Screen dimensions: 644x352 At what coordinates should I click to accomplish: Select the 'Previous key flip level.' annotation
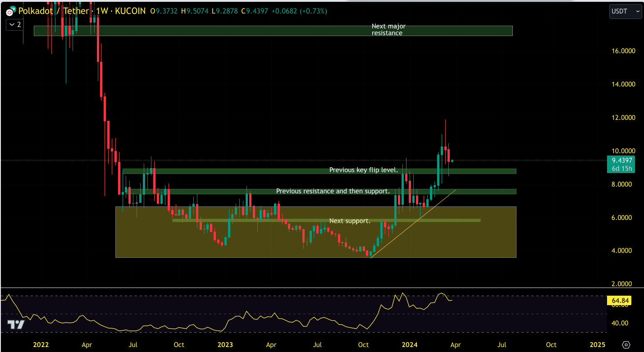tap(364, 170)
